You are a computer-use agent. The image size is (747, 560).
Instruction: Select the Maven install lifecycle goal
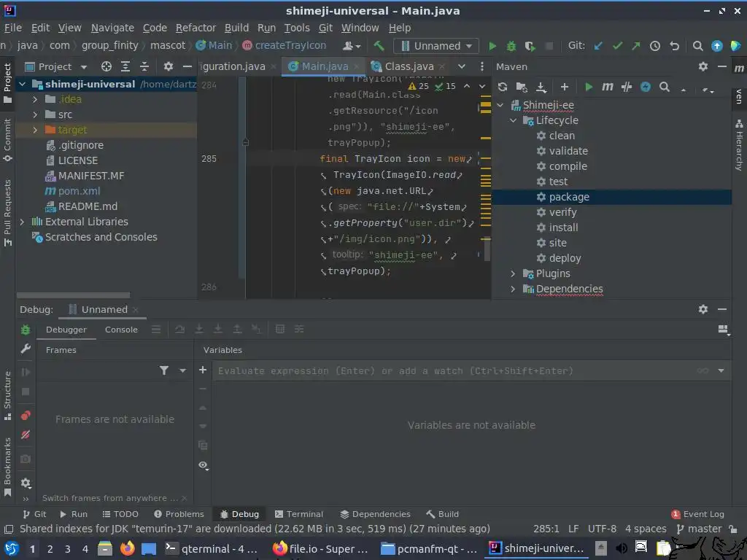click(x=563, y=227)
